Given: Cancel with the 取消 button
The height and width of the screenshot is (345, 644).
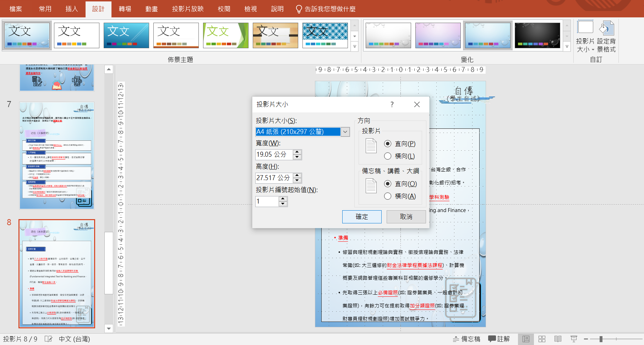Looking at the screenshot, I should point(406,217).
